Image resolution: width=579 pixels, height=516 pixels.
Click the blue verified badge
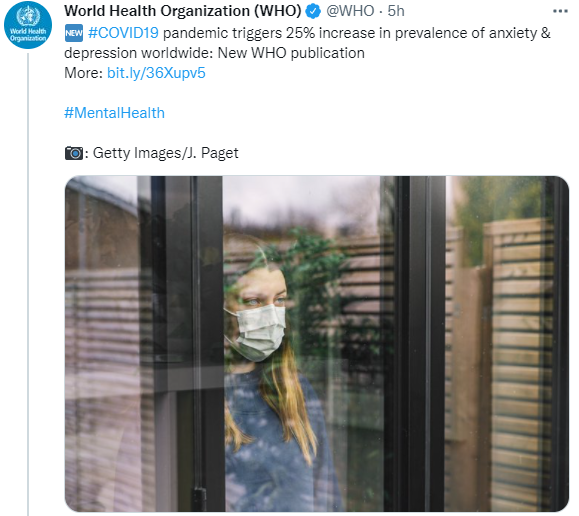pyautogui.click(x=314, y=11)
